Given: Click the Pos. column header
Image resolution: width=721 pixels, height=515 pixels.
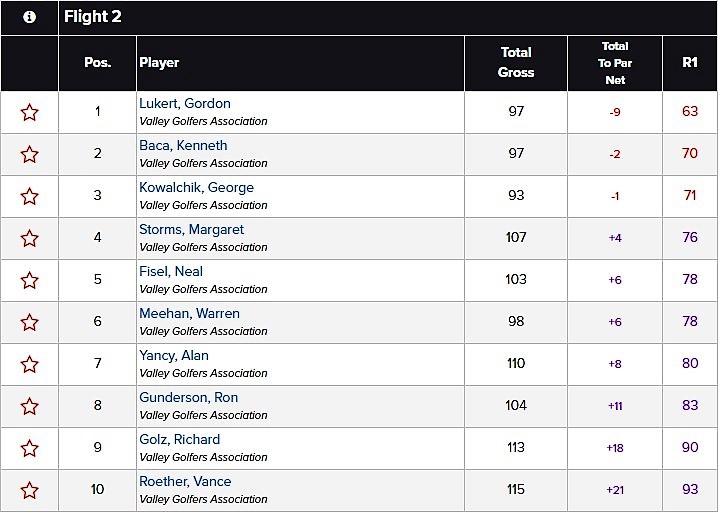Looking at the screenshot, I should point(97,63).
